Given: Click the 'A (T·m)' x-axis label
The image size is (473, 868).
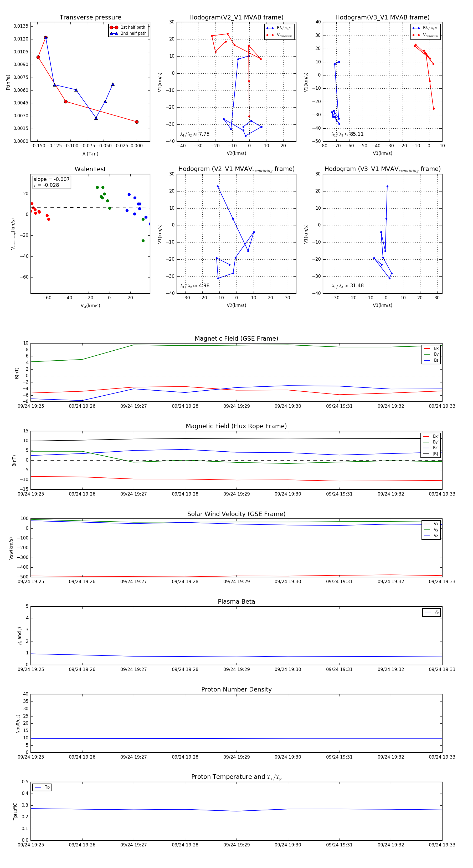Looking at the screenshot, I should (90, 154).
